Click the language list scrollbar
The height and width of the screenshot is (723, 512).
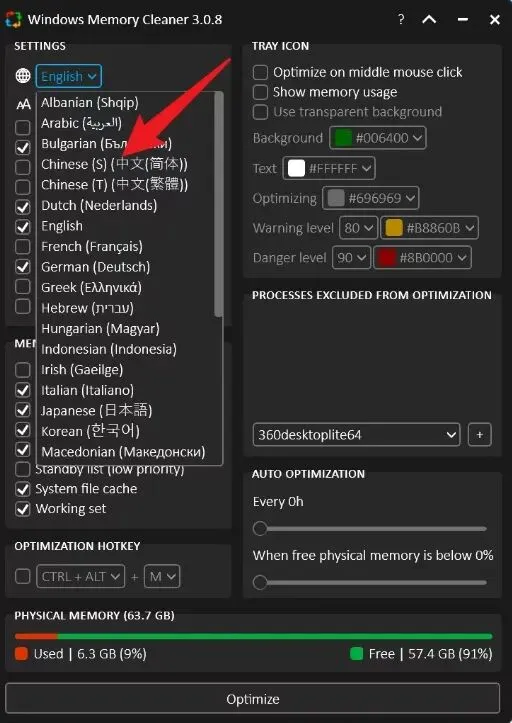coord(219,205)
